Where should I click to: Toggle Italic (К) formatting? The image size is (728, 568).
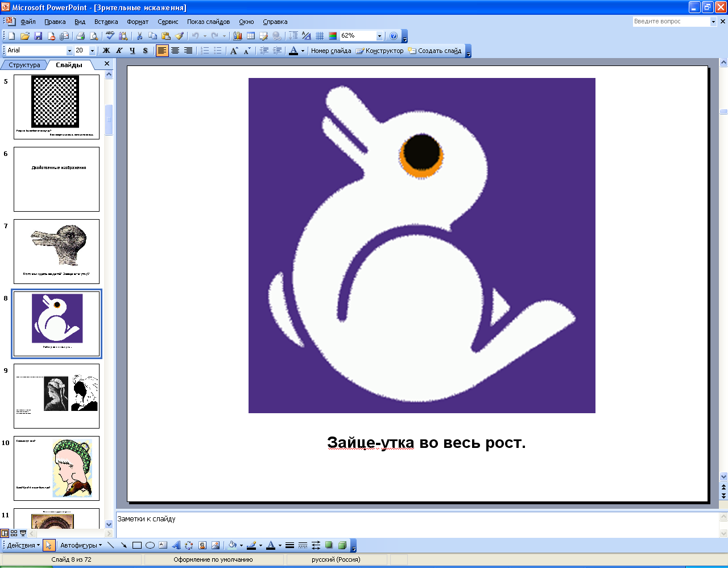119,51
